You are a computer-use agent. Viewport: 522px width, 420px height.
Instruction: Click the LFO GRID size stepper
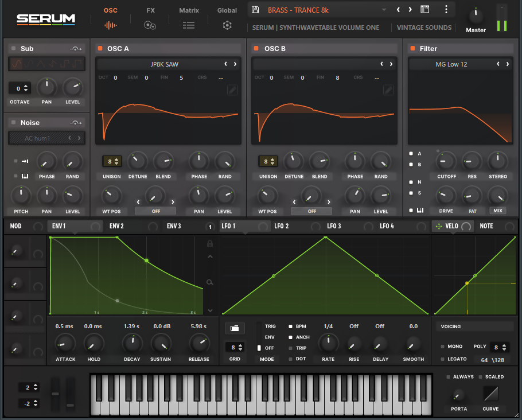235,347
